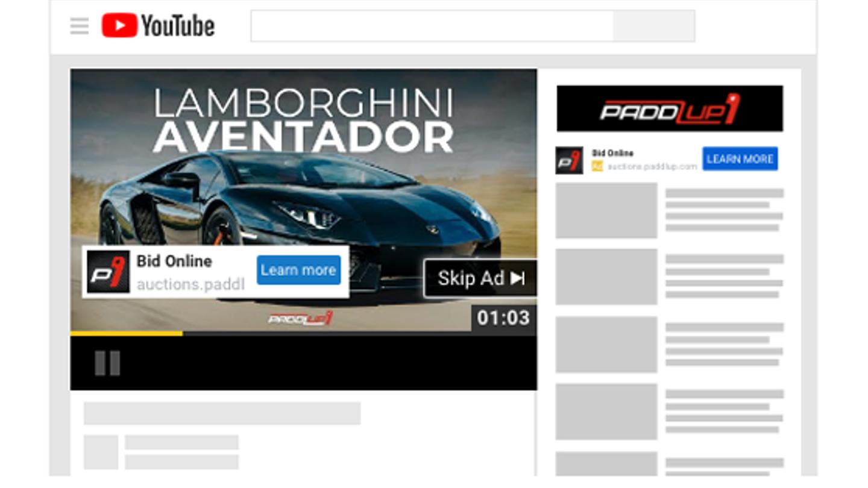Image resolution: width=868 pixels, height=488 pixels.
Task: Click the PaddlUp watermark at video bottom
Action: pos(300,319)
